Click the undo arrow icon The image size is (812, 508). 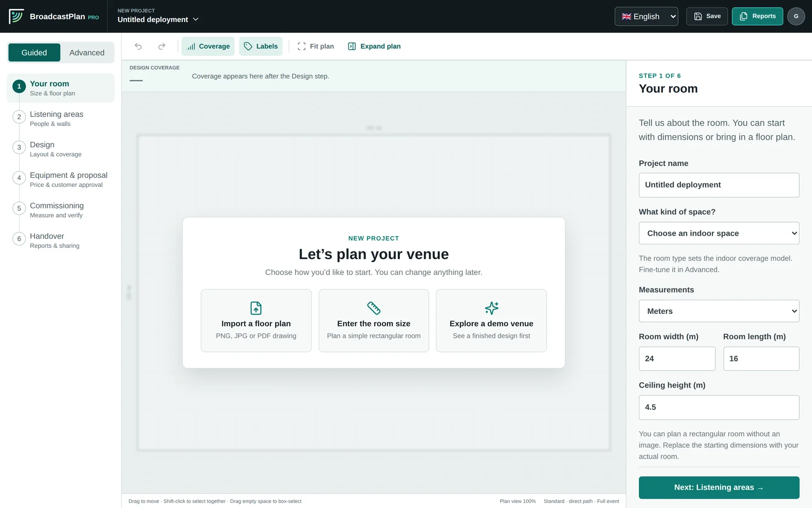click(138, 46)
